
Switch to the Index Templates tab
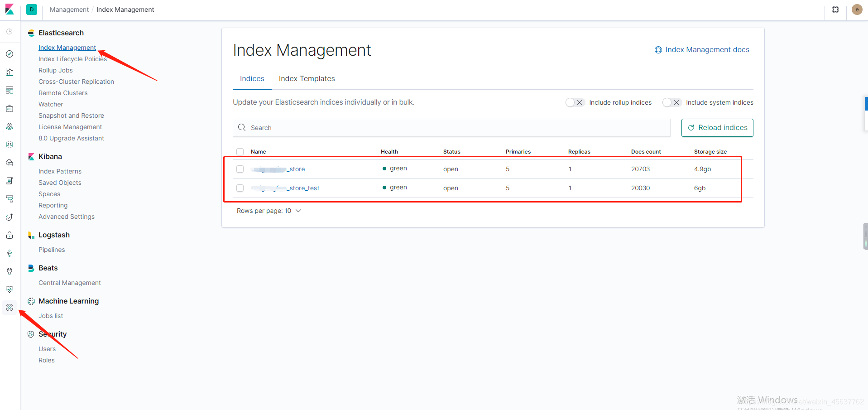click(x=307, y=79)
